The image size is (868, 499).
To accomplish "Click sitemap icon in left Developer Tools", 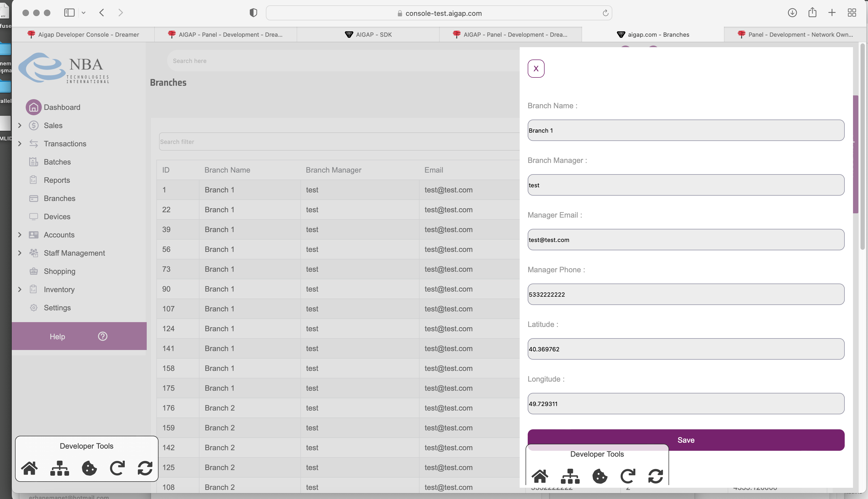I will click(x=60, y=468).
